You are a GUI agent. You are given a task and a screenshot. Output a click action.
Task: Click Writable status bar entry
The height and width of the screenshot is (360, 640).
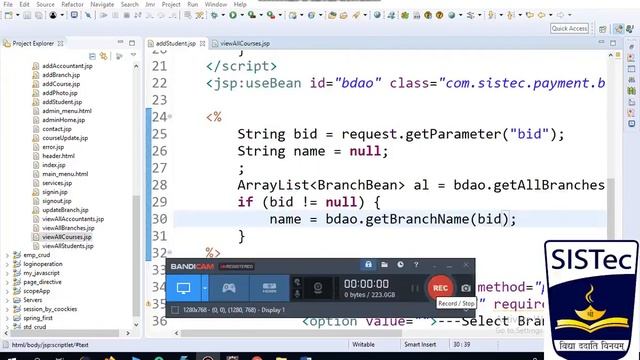coord(363,344)
